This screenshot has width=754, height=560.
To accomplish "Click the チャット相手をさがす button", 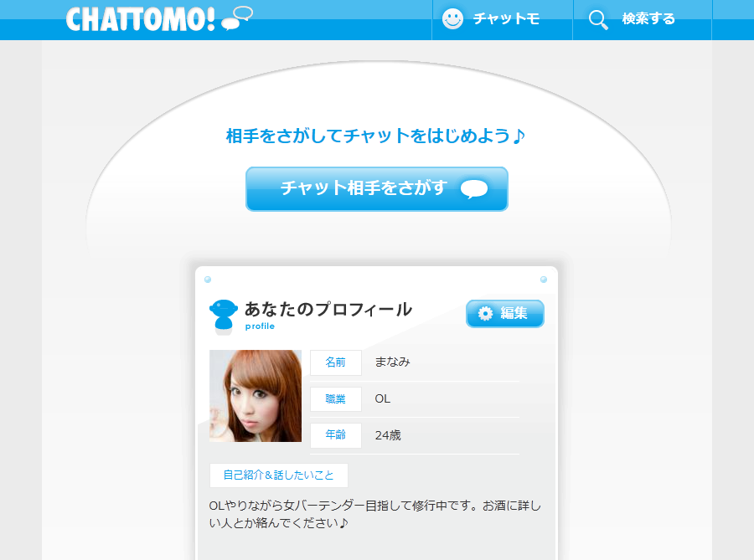I will tap(376, 188).
